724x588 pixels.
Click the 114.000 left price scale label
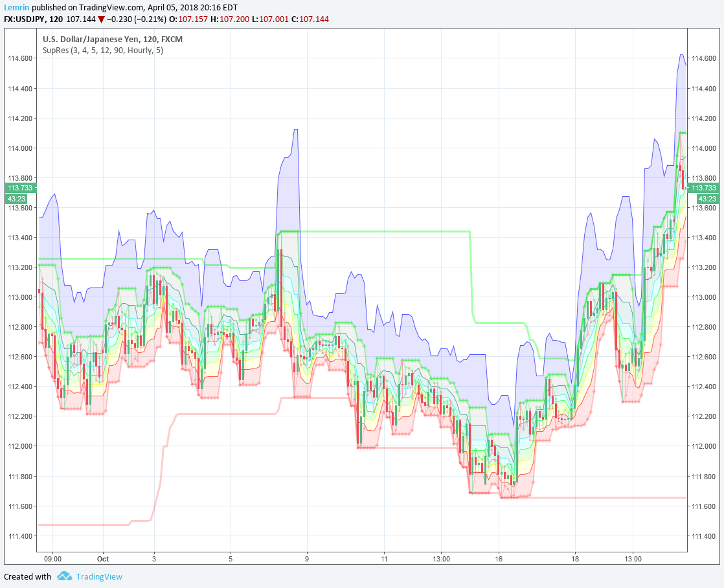click(x=20, y=148)
